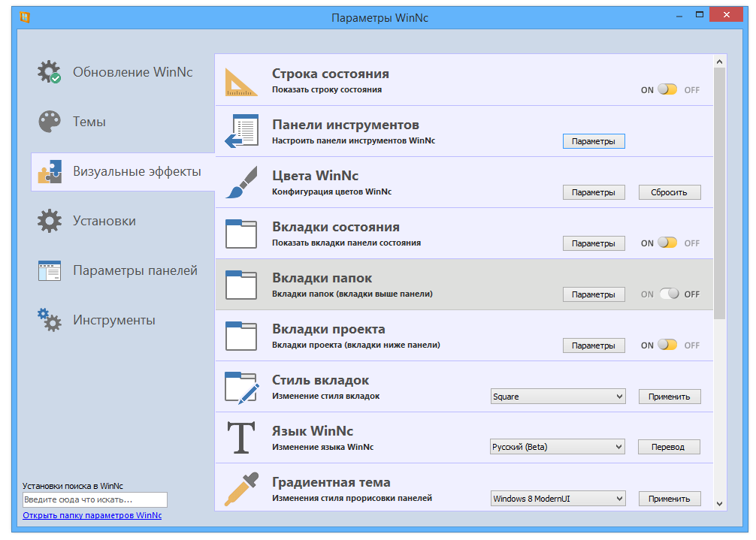This screenshot has width=756, height=540.
Task: Open the WinNc parameters folder link
Action: coord(92,515)
